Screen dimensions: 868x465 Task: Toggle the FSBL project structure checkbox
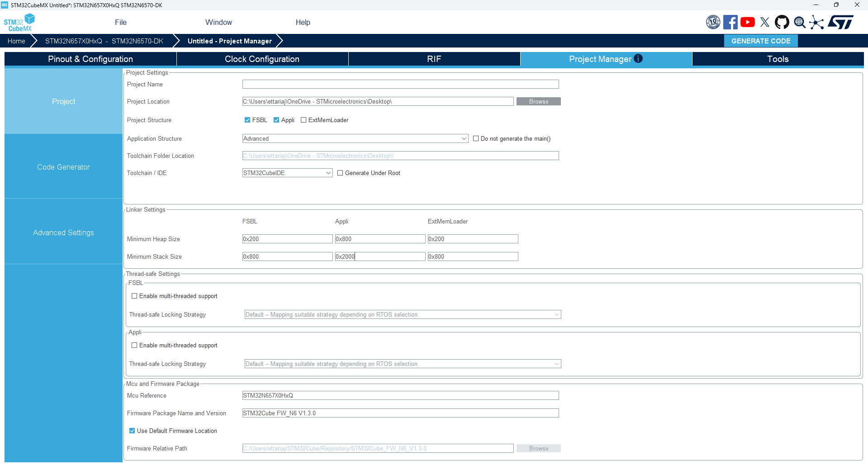coord(247,120)
